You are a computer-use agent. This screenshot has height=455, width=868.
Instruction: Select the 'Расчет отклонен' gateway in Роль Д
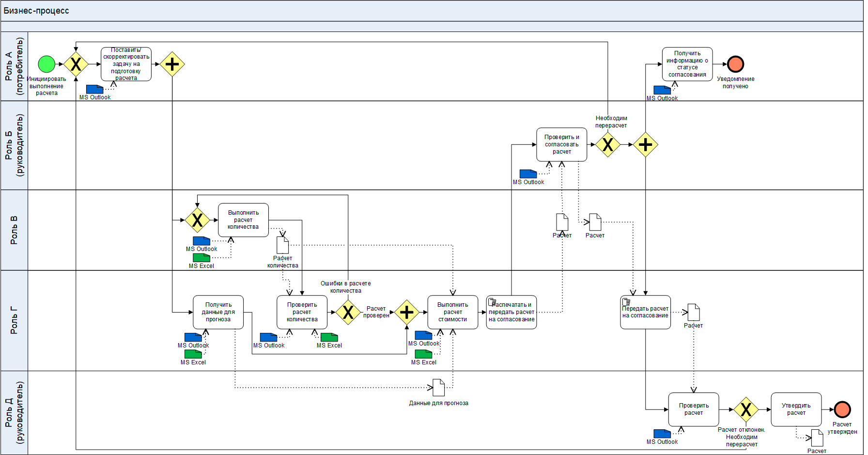[x=745, y=410]
